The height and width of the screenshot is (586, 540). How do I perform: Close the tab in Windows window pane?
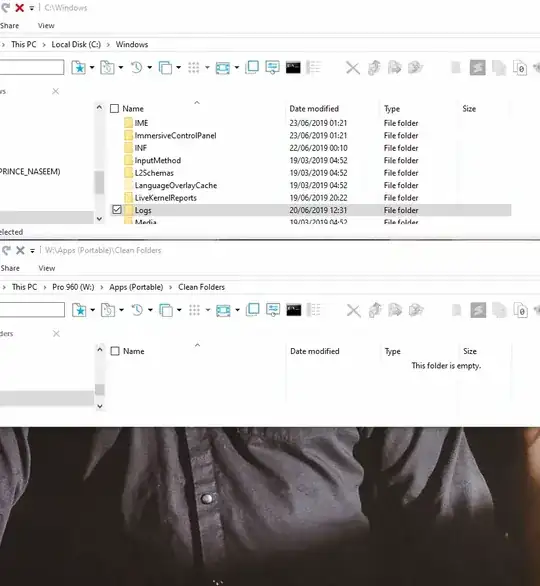(x=56, y=91)
